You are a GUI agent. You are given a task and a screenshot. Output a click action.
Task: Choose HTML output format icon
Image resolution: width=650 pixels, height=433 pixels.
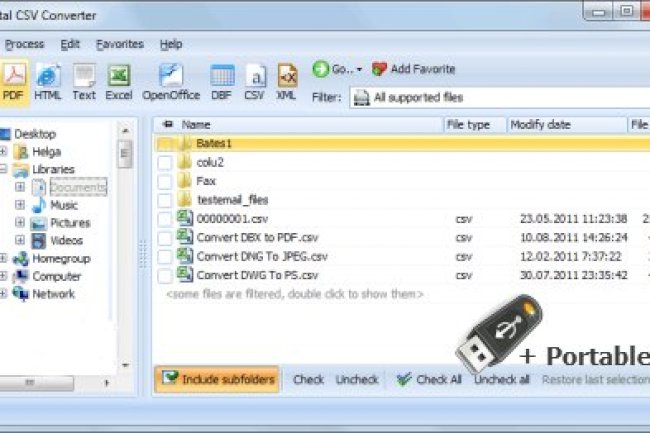(x=47, y=80)
